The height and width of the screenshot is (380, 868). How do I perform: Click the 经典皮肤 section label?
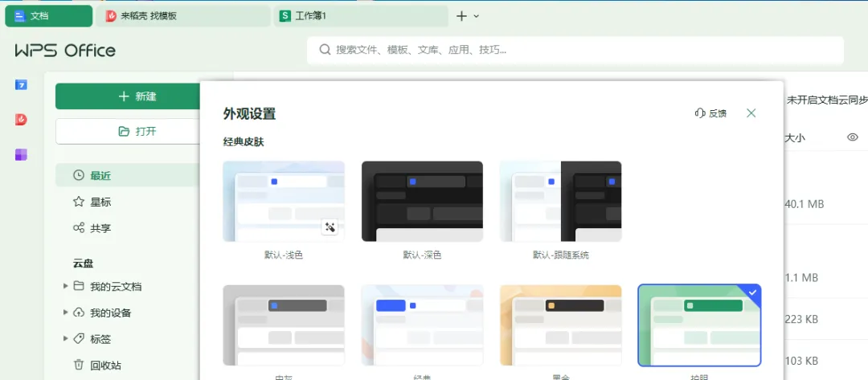(x=244, y=142)
